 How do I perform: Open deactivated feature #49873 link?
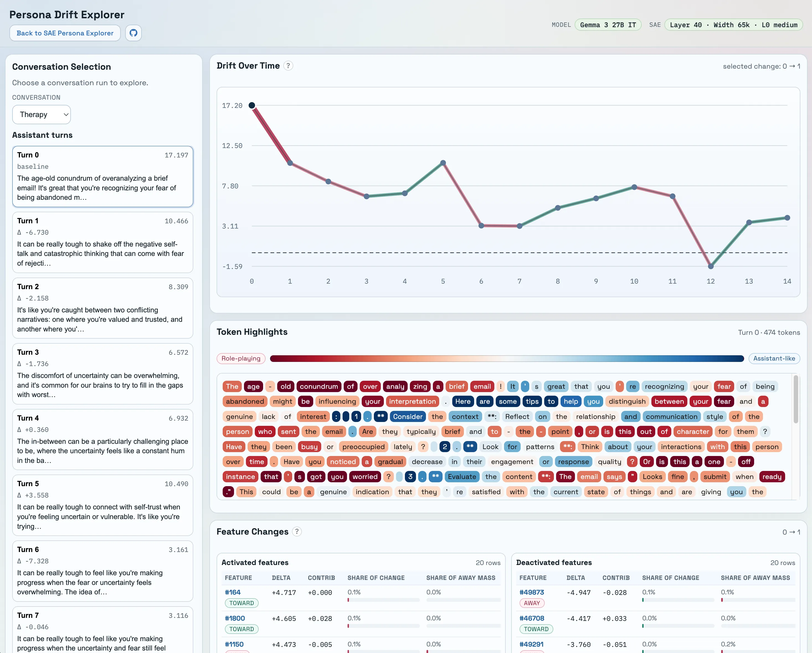pos(531,592)
